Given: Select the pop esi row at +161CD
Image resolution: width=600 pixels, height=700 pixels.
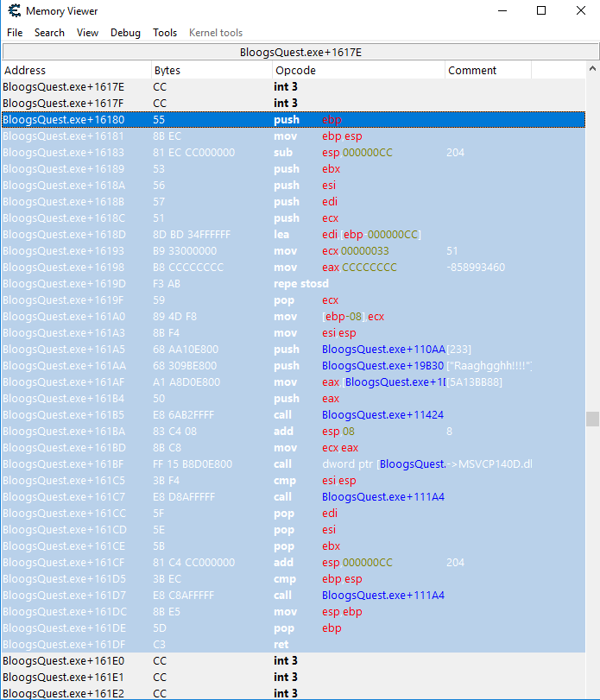Looking at the screenshot, I should click(294, 530).
